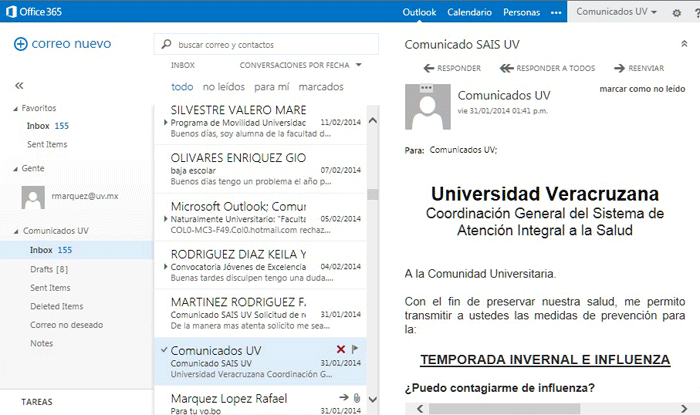Collapse the Favoritos folder group
This screenshot has width=700, height=415.
click(x=16, y=107)
